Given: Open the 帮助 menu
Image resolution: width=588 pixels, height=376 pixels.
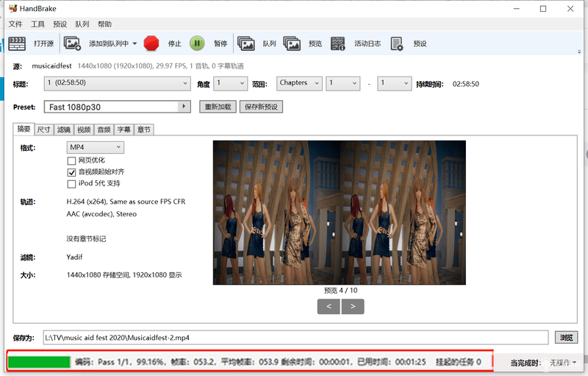Looking at the screenshot, I should (x=104, y=24).
